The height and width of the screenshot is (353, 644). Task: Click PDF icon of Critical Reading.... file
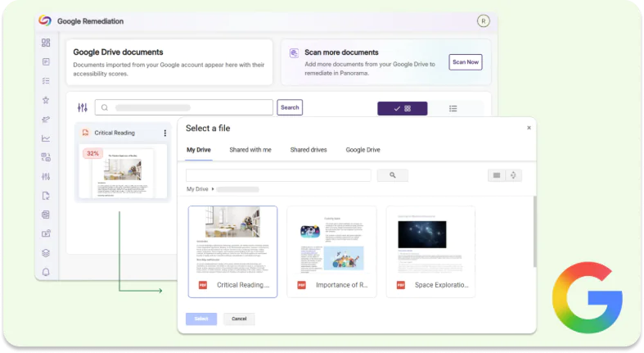tap(202, 285)
